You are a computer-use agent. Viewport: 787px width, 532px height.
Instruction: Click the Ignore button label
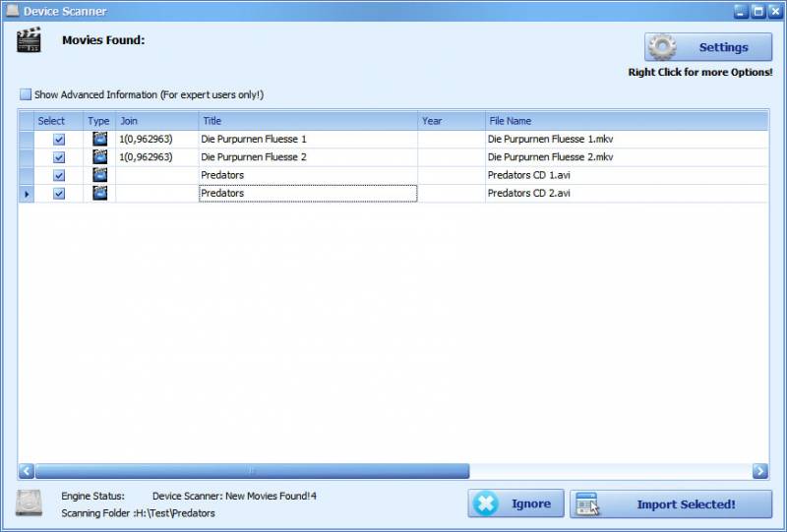pos(530,503)
